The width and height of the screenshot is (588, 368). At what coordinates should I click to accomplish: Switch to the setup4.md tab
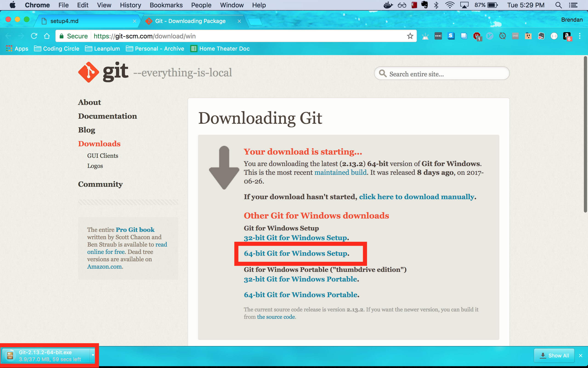tap(88, 21)
